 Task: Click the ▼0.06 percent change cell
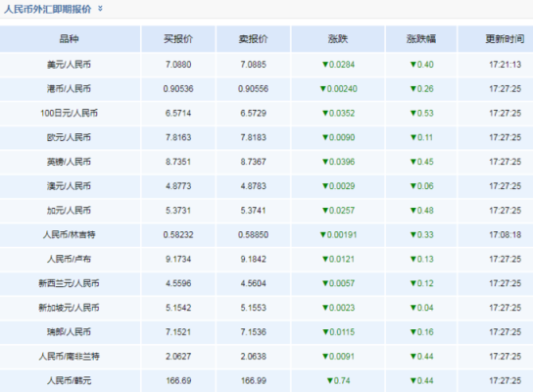point(421,186)
